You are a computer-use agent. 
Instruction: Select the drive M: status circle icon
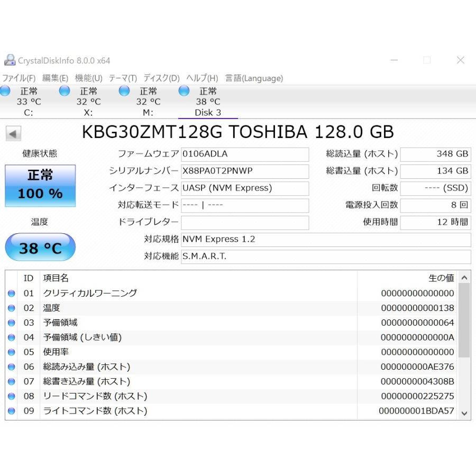click(124, 91)
